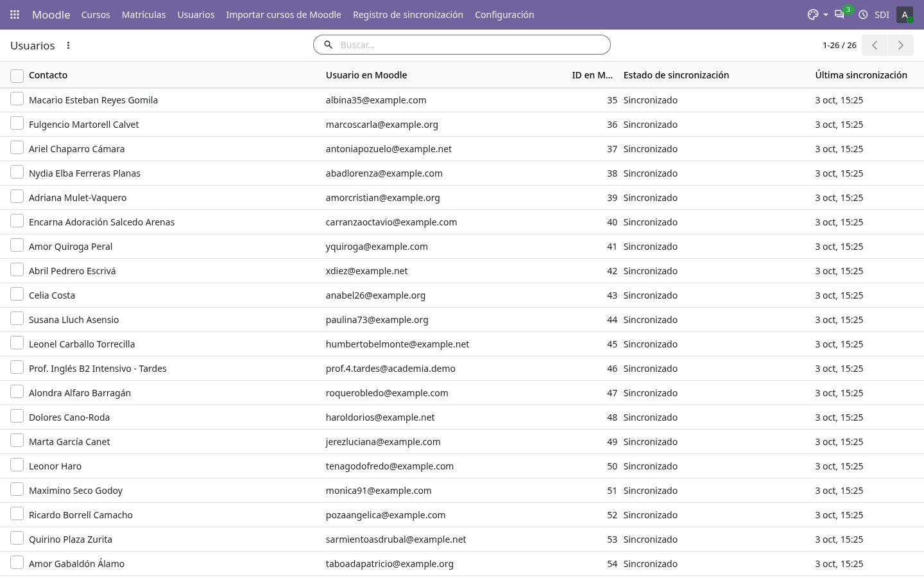Open Importar cursos de Moodle menu
The width and height of the screenshot is (924, 578).
coord(284,14)
